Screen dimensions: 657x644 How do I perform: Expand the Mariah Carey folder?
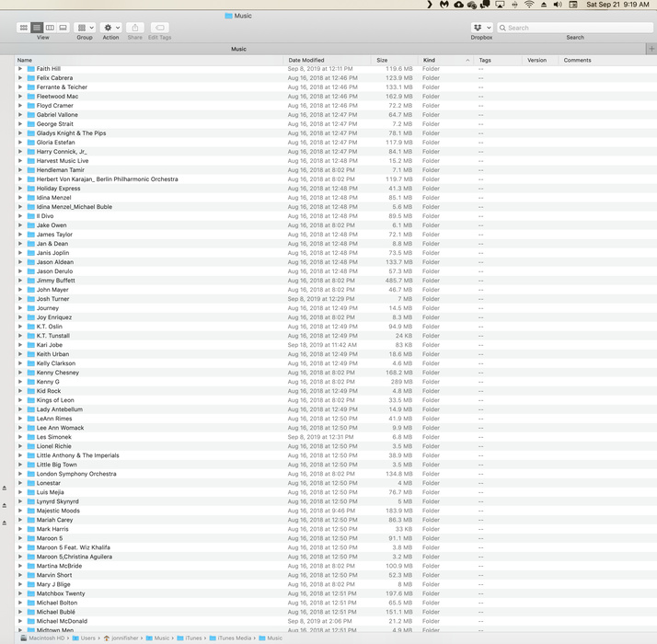pos(20,520)
